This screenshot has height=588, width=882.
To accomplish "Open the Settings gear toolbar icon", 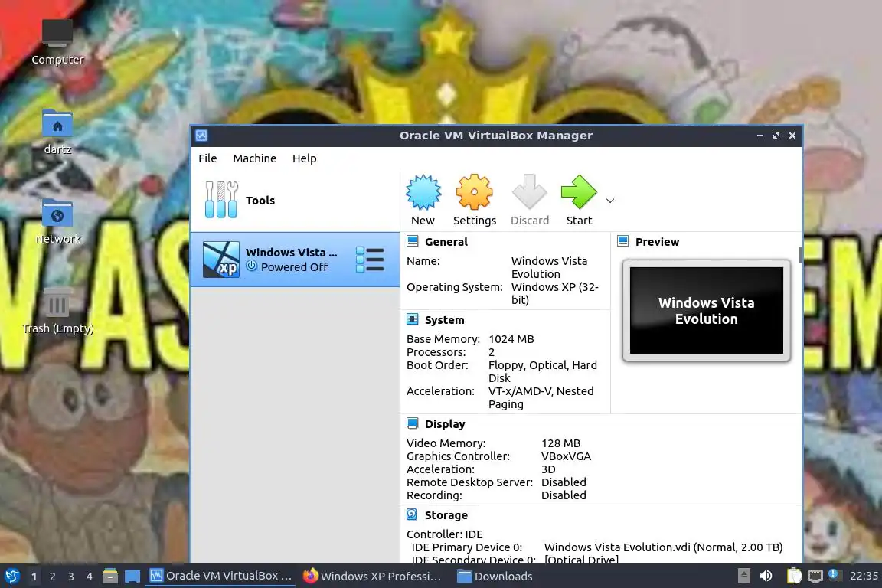I will point(474,200).
